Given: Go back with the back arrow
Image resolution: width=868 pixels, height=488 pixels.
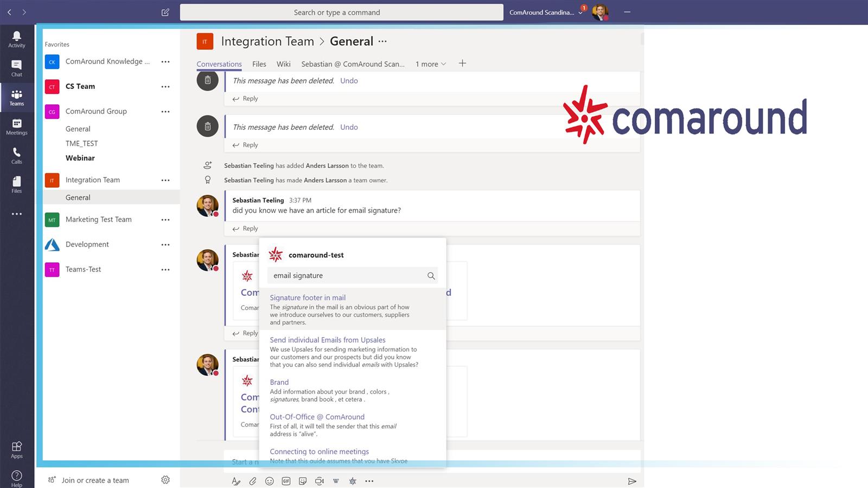Looking at the screenshot, I should 9,12.
